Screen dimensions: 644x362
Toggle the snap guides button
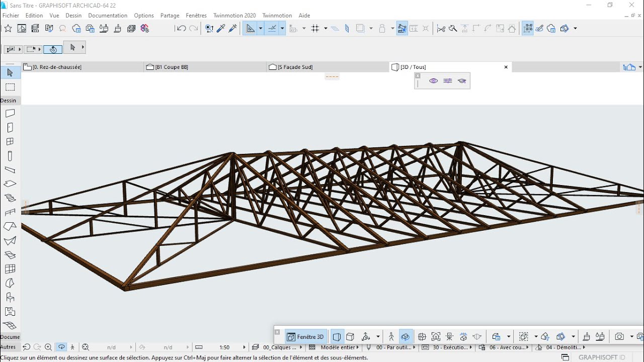pos(272,29)
